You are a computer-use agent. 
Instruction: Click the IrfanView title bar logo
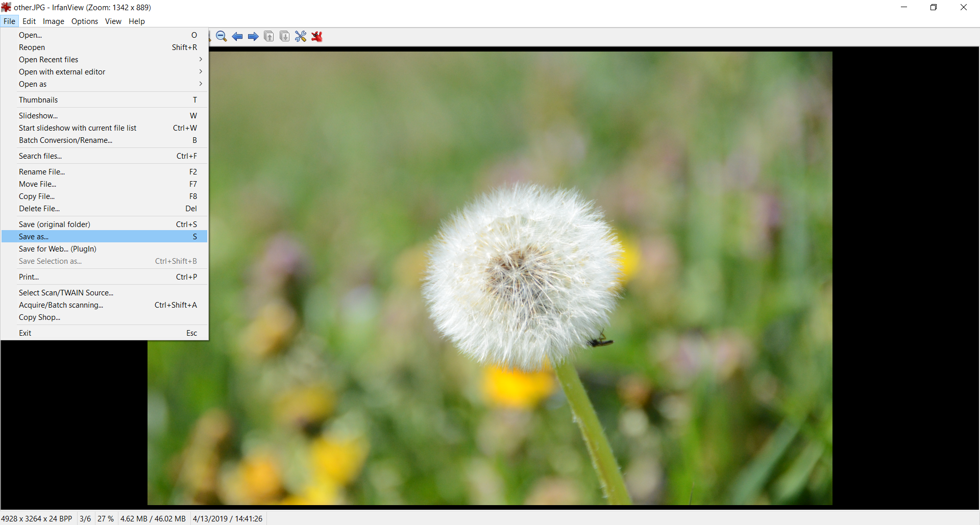[x=6, y=7]
